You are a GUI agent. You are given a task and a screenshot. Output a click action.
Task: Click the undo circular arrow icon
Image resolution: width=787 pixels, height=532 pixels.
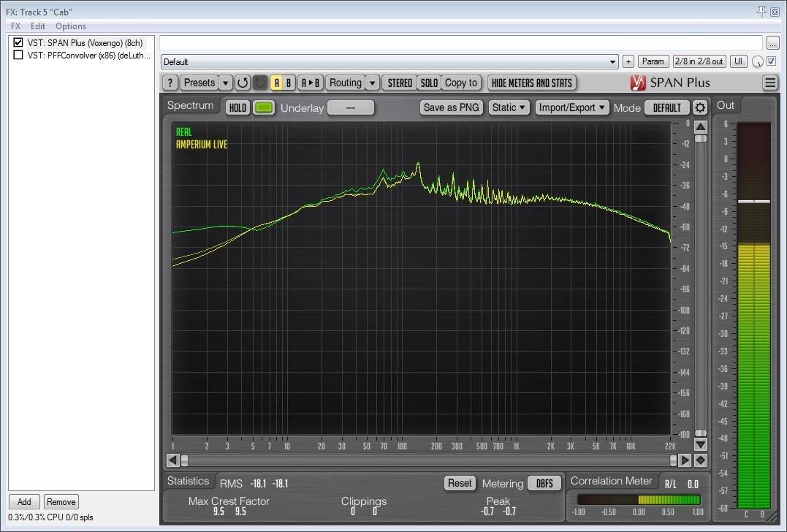tap(243, 83)
